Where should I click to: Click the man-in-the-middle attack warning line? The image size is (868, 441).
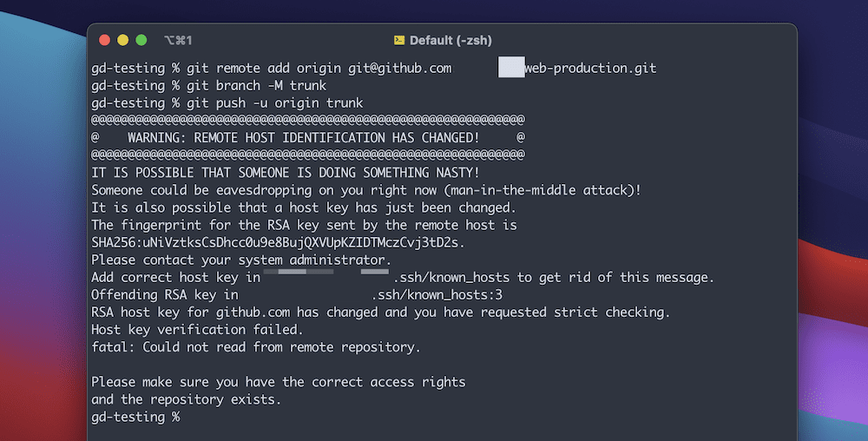click(x=365, y=189)
